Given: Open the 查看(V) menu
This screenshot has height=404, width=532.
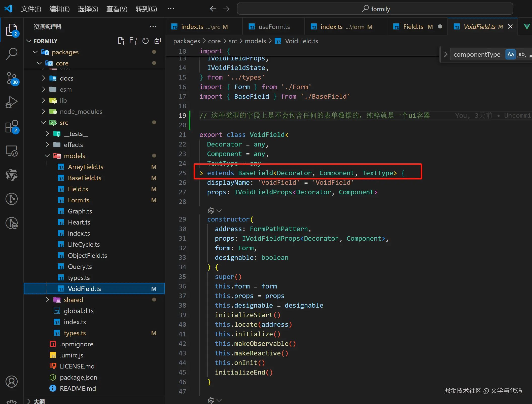Looking at the screenshot, I should (x=117, y=9).
